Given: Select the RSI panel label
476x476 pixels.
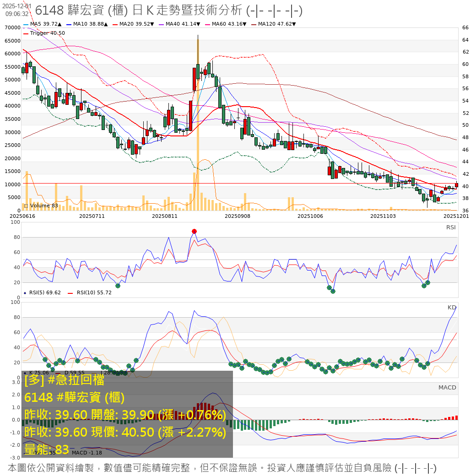Looking at the screenshot, I should coord(451,227).
